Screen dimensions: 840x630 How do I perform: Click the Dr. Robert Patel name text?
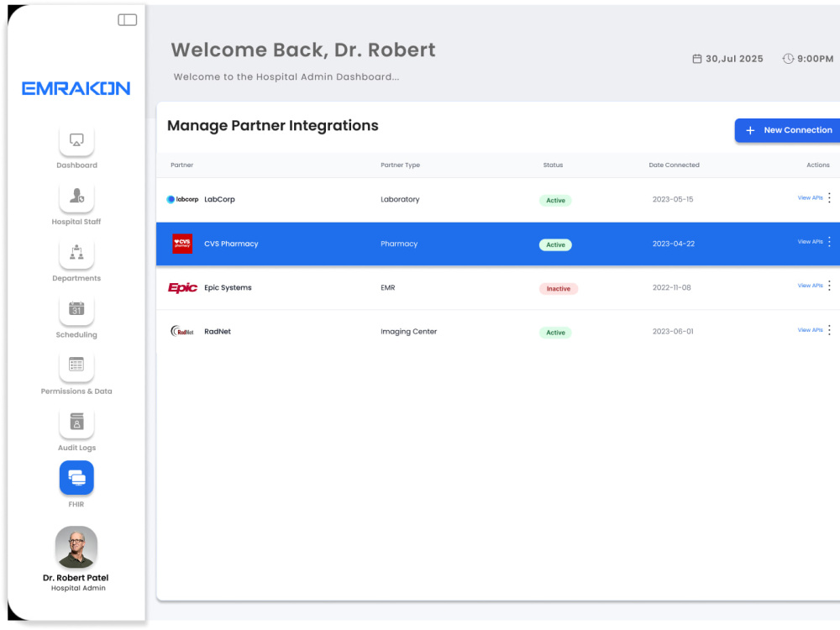coord(76,578)
